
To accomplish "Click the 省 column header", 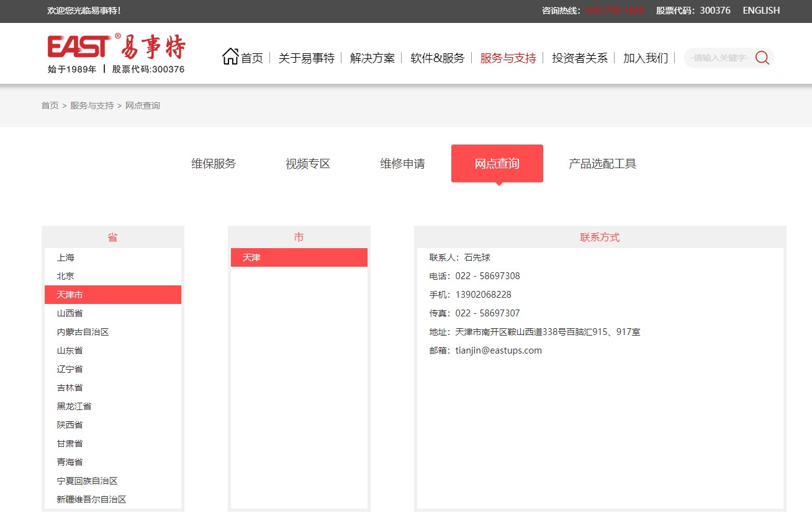I will coord(113,237).
